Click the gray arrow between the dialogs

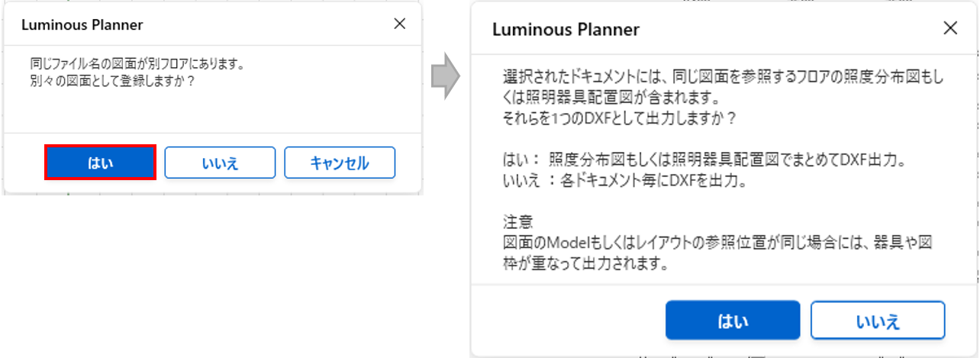pos(445,76)
